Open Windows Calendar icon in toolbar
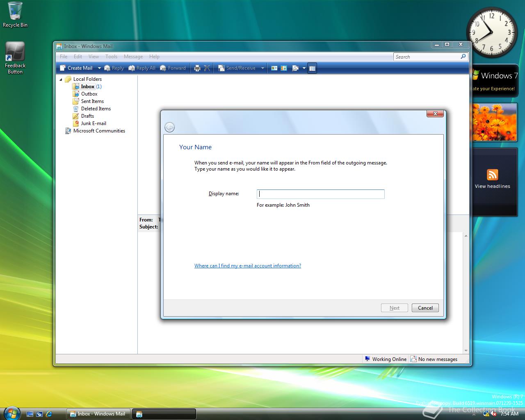The image size is (525, 420). [284, 68]
